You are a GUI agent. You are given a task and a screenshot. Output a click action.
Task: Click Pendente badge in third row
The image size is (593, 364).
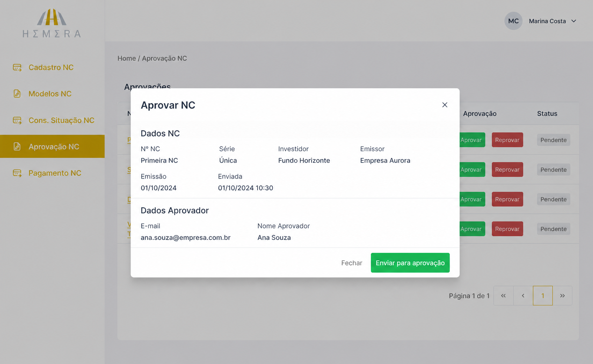pyautogui.click(x=553, y=199)
